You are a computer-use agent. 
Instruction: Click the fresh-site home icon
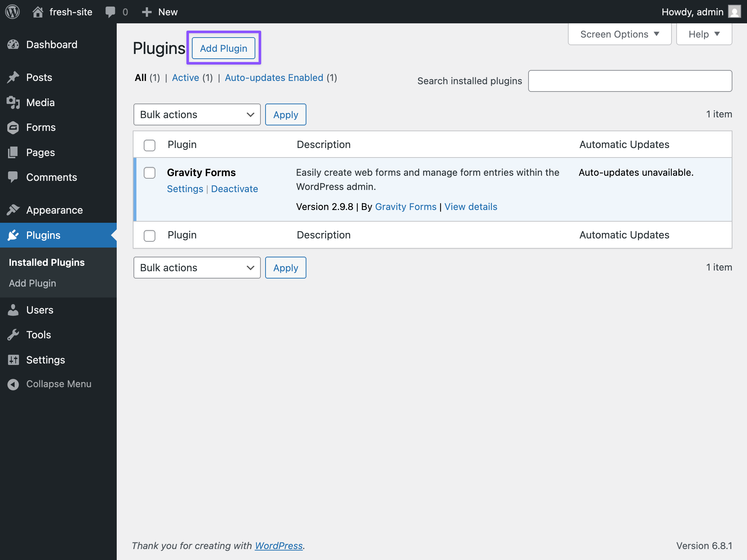[38, 12]
